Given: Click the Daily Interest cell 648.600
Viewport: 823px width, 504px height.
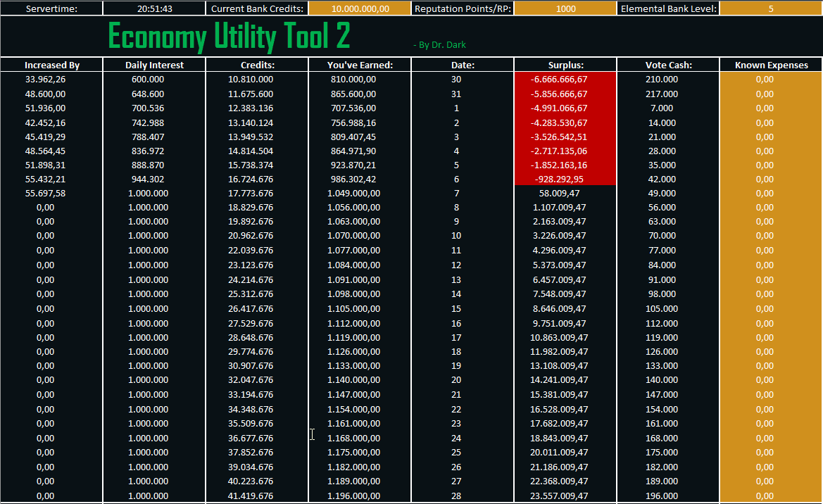Looking at the screenshot, I should (148, 94).
